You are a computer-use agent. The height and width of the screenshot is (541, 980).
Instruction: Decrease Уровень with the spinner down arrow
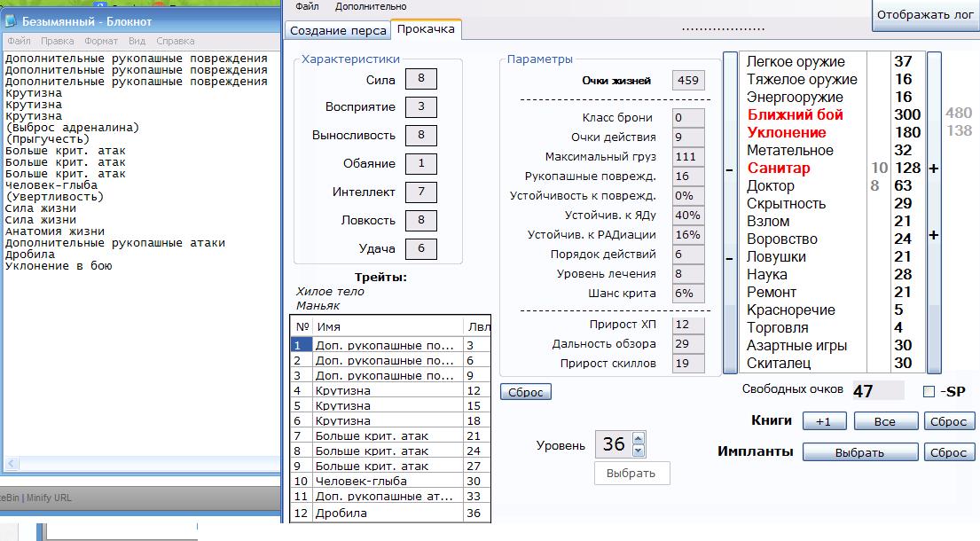pyautogui.click(x=640, y=450)
